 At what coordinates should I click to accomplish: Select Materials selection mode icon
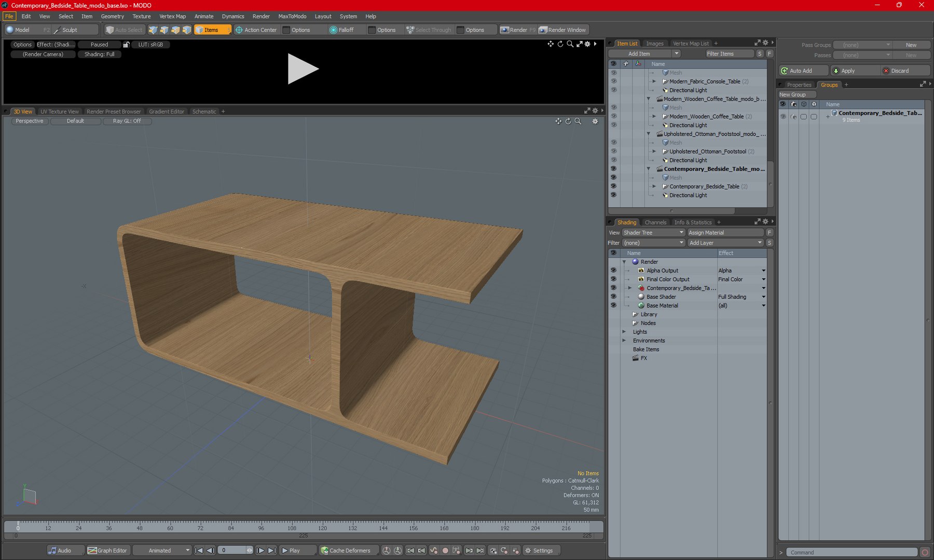point(187,30)
